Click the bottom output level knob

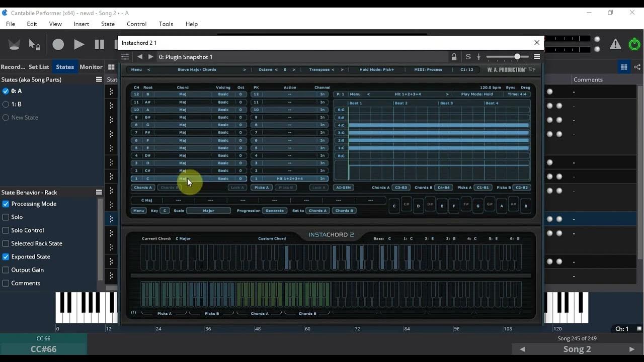(597, 49)
